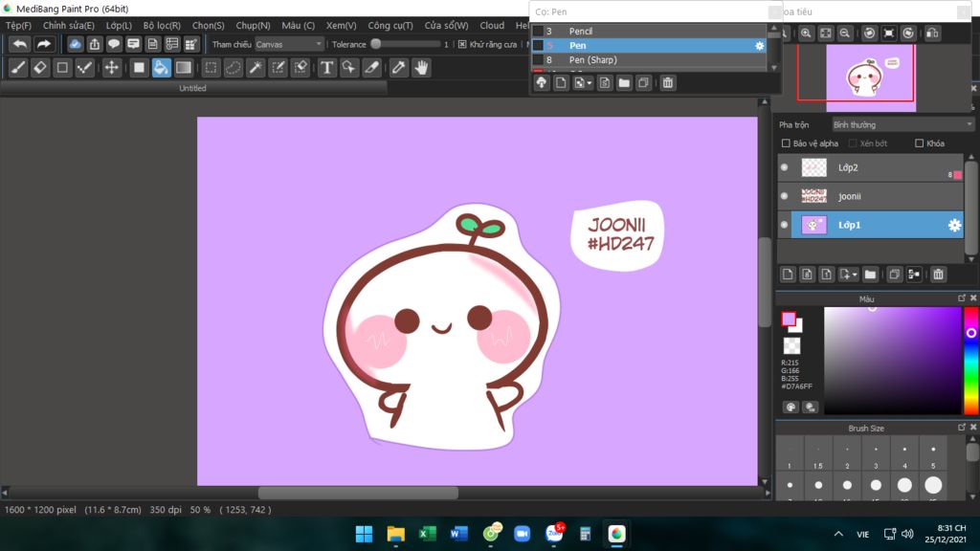The width and height of the screenshot is (980, 551).
Task: Click the export/share icon in toolbar
Action: [95, 44]
